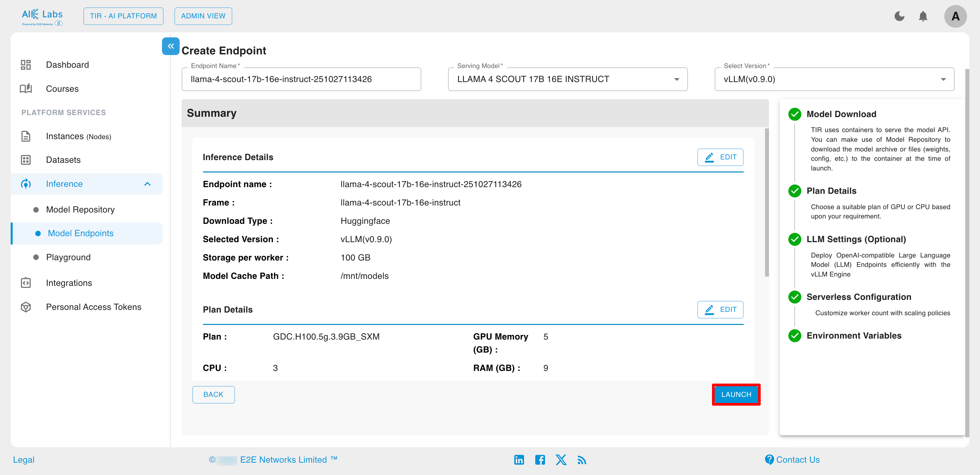Image resolution: width=980 pixels, height=475 pixels.
Task: Click LLM Settings green check icon
Action: (794, 240)
